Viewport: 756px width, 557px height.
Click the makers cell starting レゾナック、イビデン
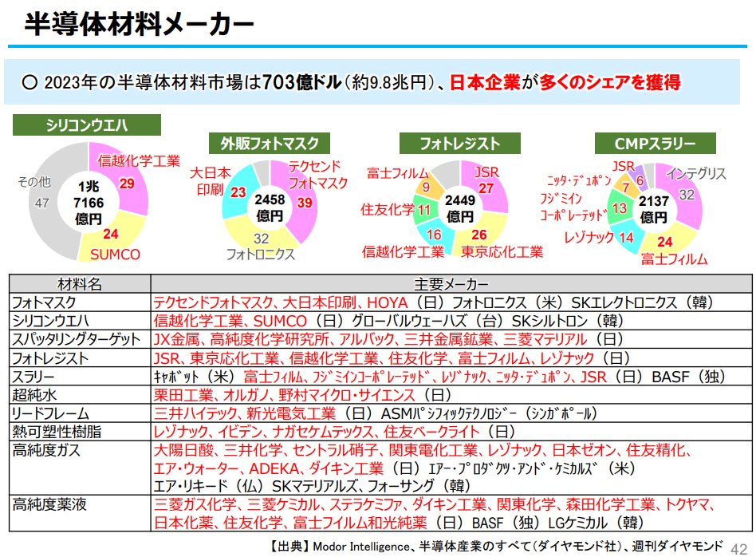click(x=451, y=432)
